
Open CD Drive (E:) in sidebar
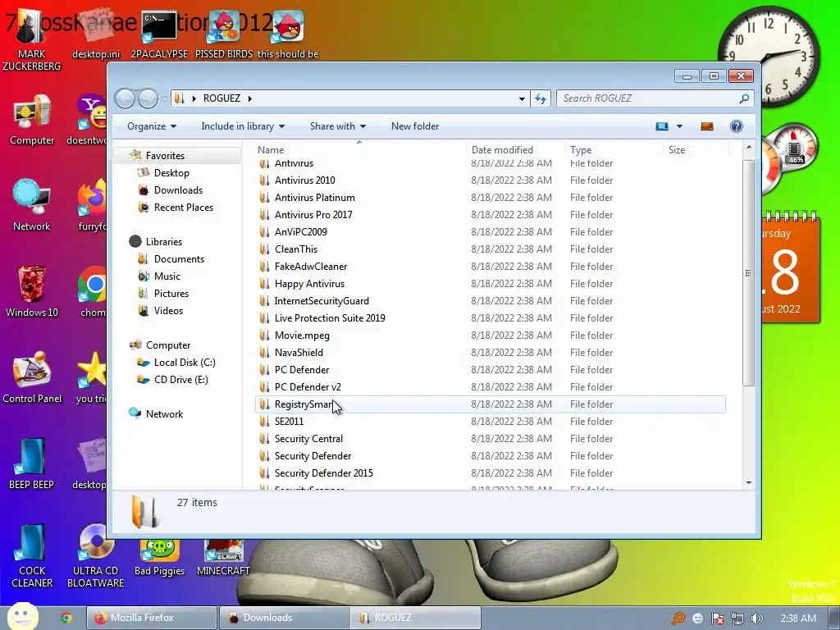coord(180,380)
